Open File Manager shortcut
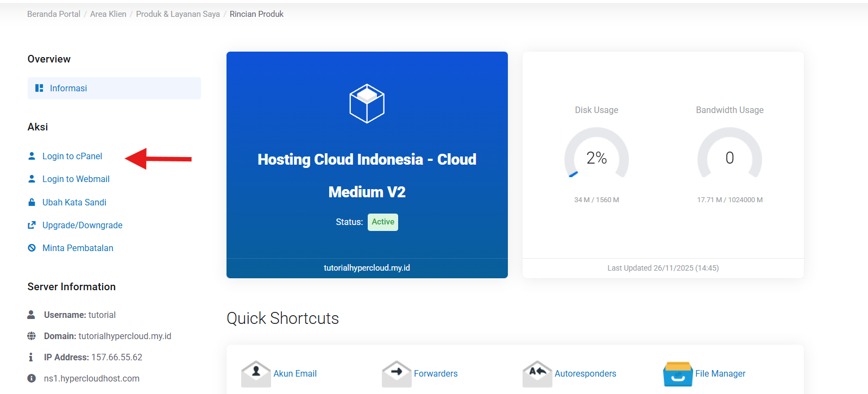868x394 pixels. (x=720, y=373)
